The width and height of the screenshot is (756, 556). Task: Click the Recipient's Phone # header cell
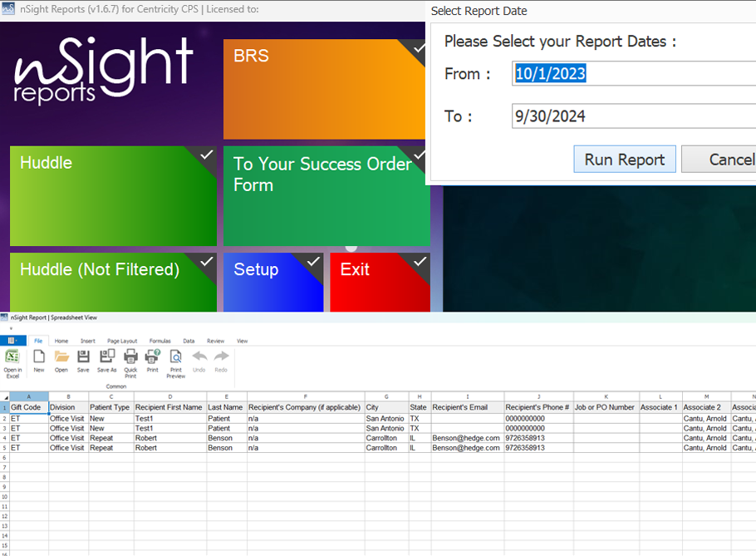(x=538, y=407)
